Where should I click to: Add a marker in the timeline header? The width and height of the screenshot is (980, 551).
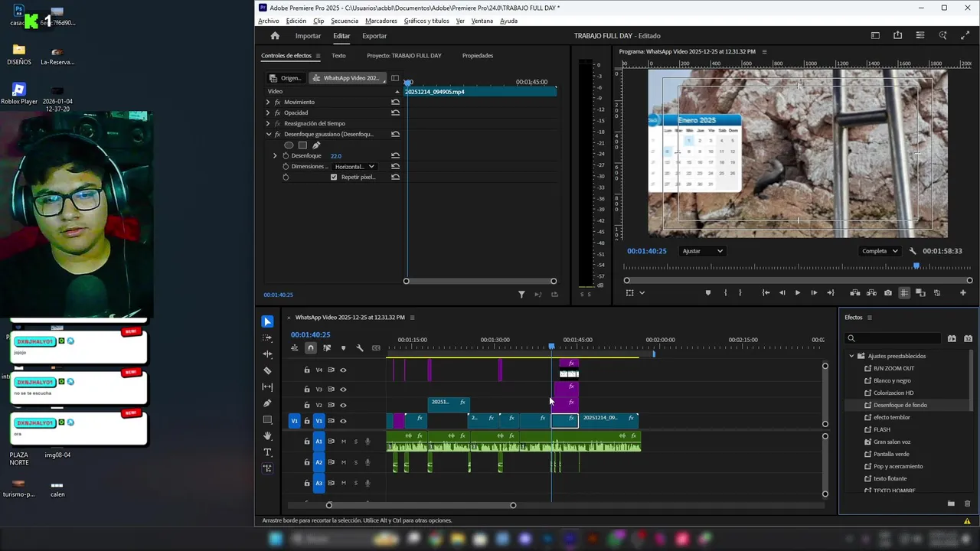click(343, 348)
